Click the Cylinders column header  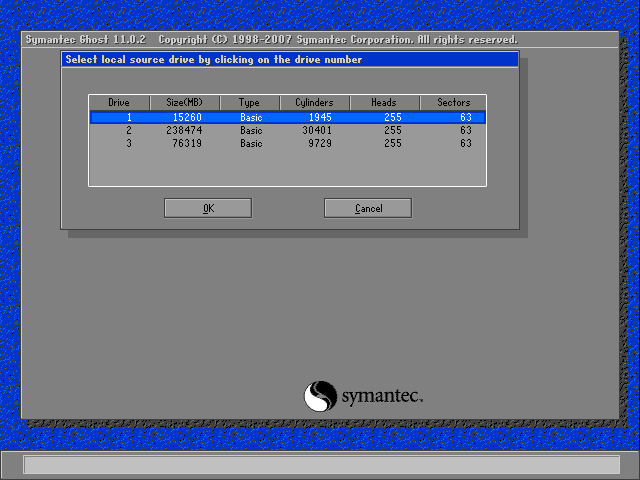coord(314,102)
